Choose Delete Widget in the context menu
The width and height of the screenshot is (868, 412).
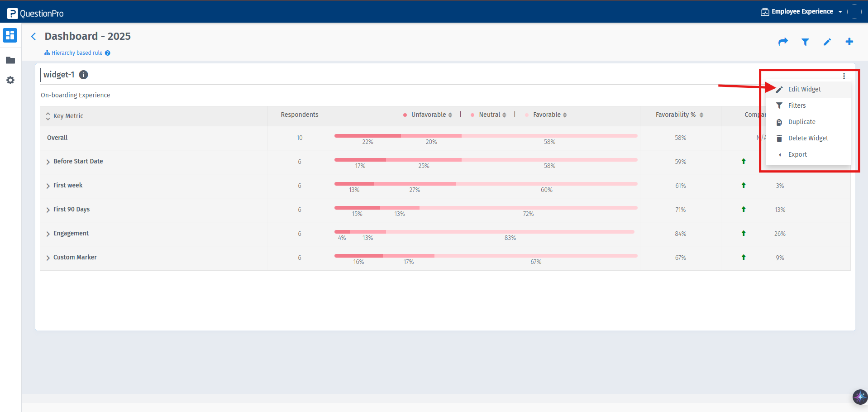pyautogui.click(x=808, y=138)
